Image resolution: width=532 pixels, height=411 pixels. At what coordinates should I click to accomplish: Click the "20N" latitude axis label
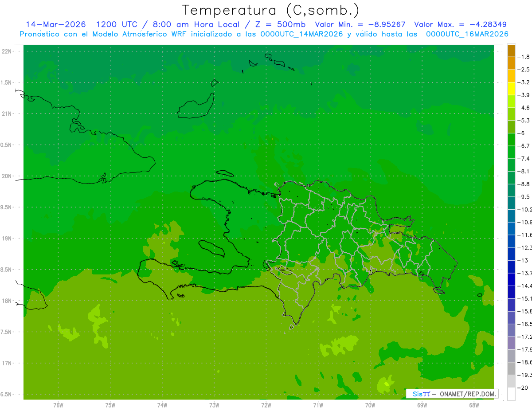pyautogui.click(x=6, y=176)
